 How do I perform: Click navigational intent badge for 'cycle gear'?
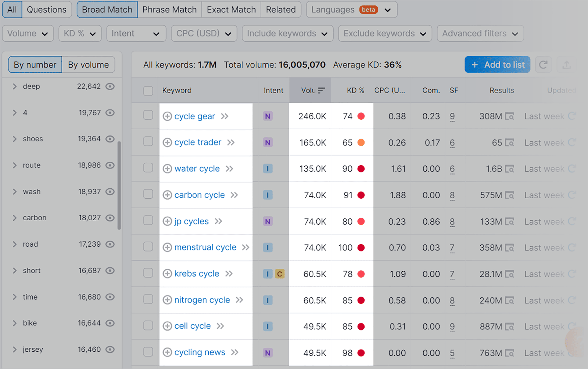(268, 116)
